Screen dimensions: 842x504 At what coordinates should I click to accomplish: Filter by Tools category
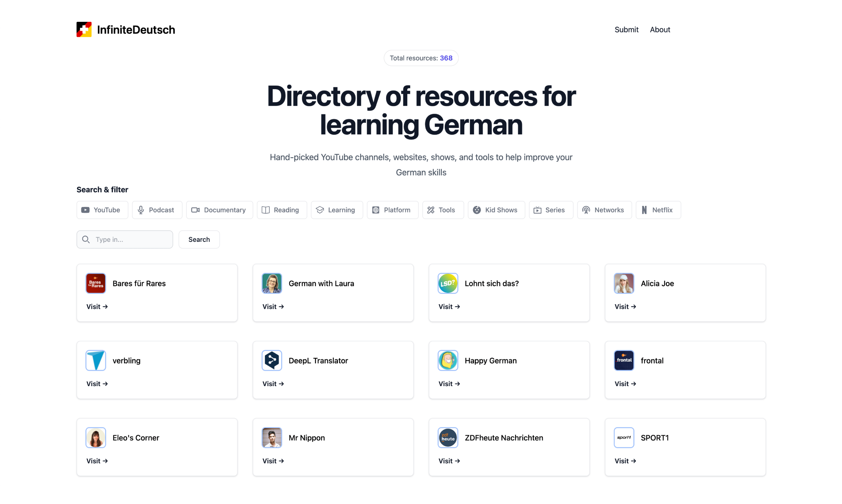pyautogui.click(x=443, y=210)
